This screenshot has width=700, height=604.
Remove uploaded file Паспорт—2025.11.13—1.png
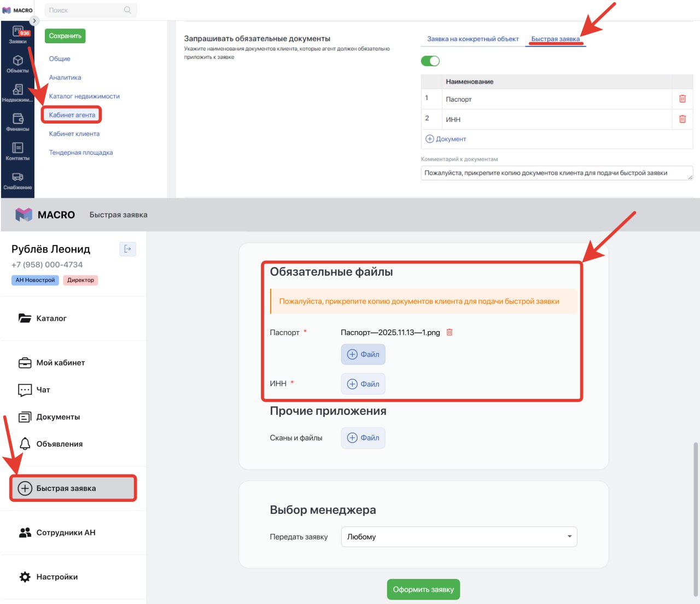coord(450,332)
